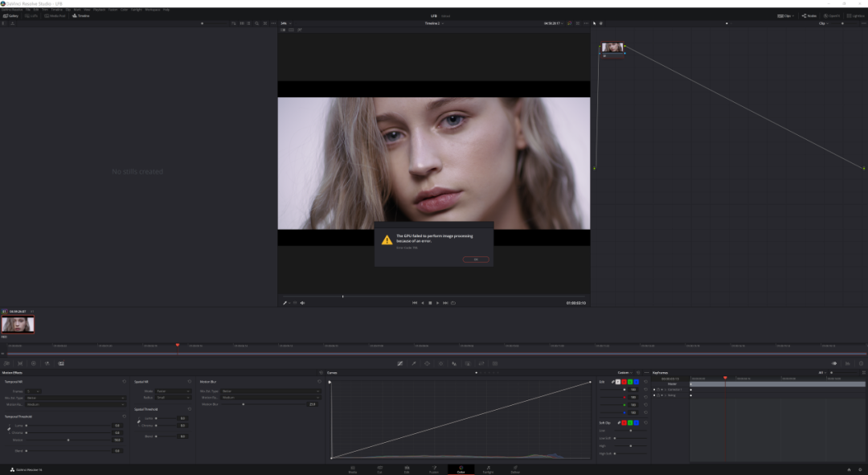Show the Keyframes palette icon
The width and height of the screenshot is (868, 475).
833,364
